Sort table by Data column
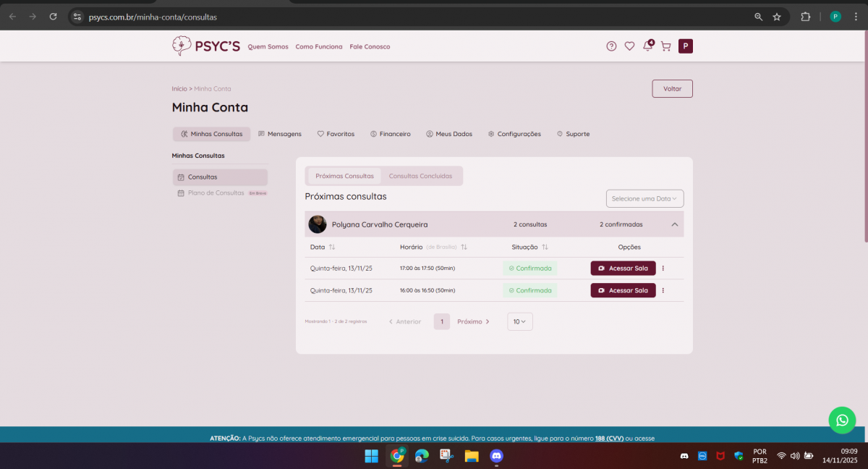 pyautogui.click(x=332, y=247)
